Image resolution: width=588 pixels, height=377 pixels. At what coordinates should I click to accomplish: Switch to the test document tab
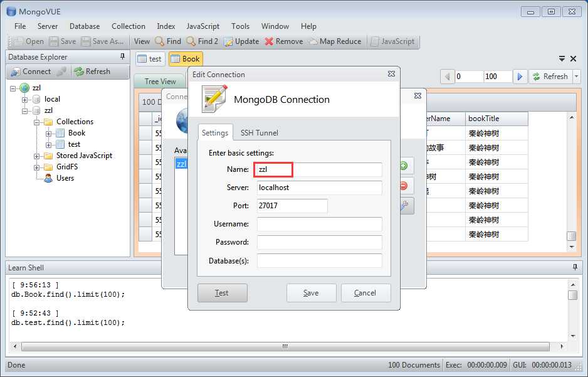coord(150,59)
